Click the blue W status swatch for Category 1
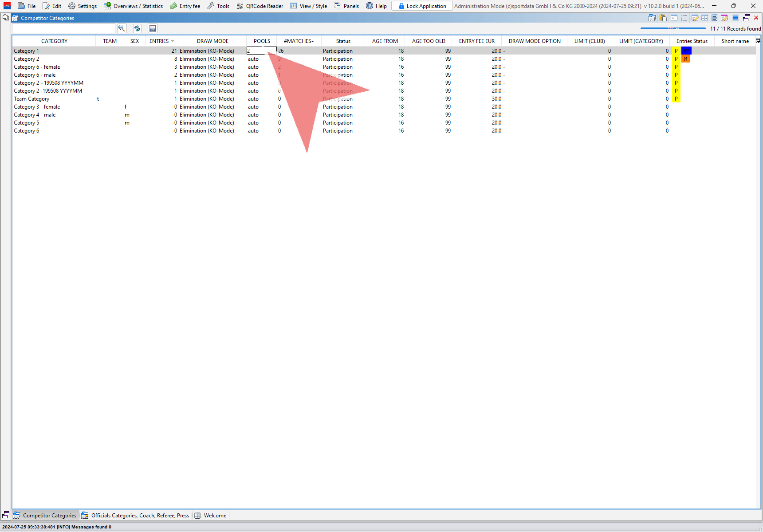The width and height of the screenshot is (763, 532). [x=686, y=51]
